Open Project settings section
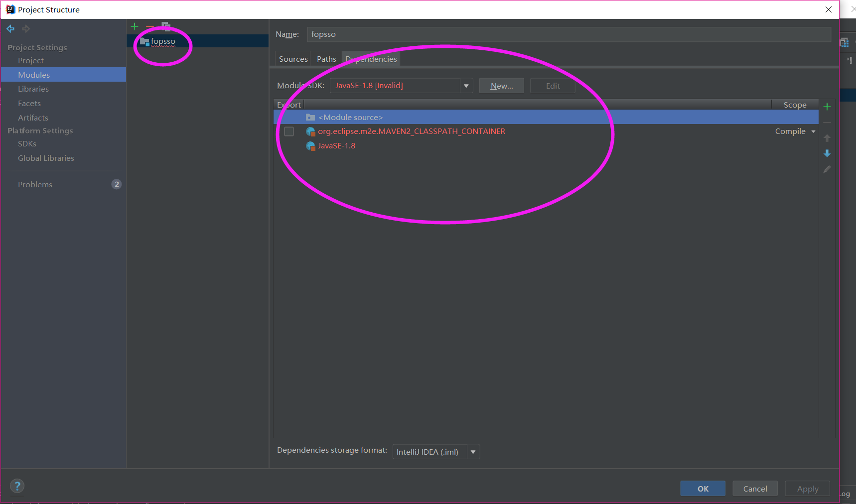Viewport: 856px width, 504px height. tap(31, 60)
